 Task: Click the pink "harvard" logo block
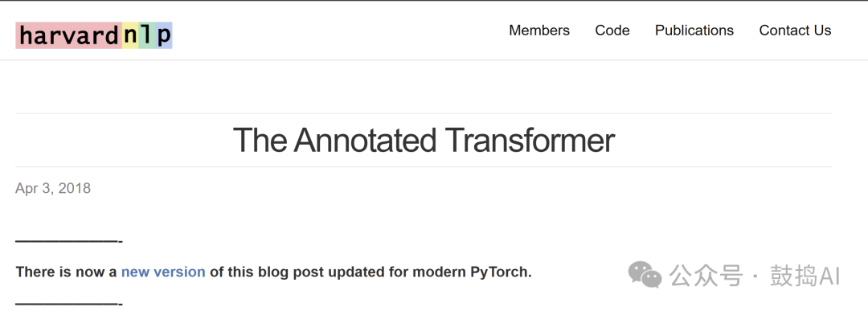[68, 35]
